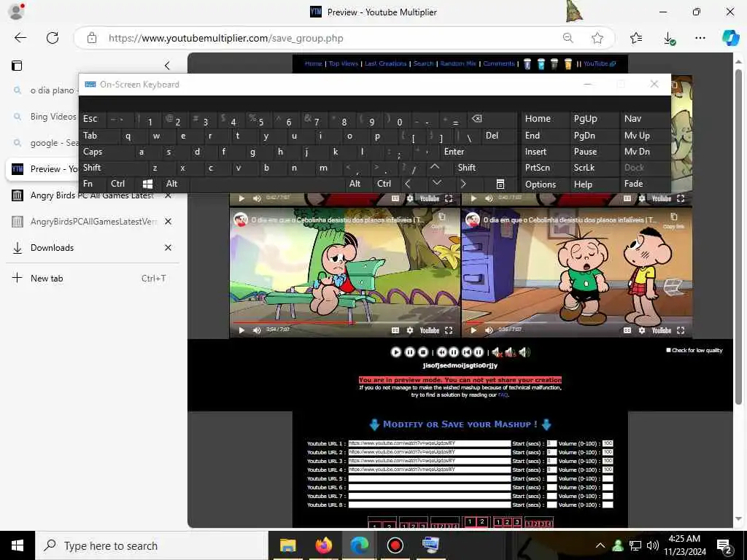Play the top-left video under the keyboard
Screen dimensions: 747x560
[x=241, y=198]
